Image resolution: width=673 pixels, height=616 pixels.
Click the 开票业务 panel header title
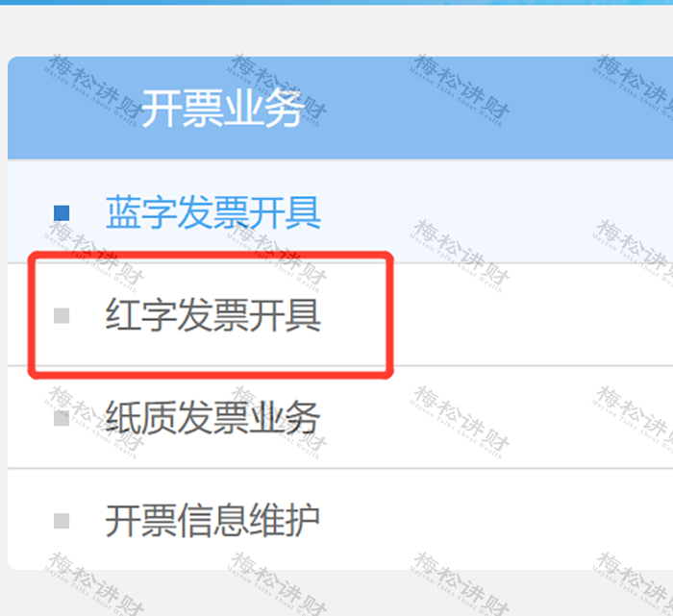222,109
